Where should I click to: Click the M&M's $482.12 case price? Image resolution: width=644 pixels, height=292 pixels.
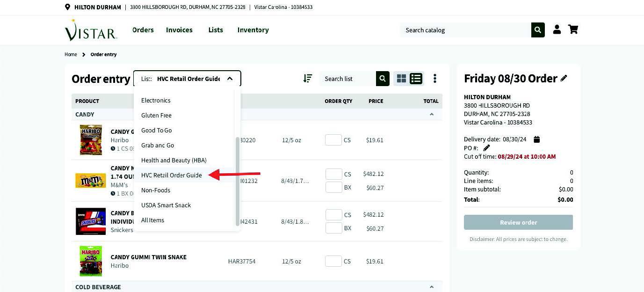[373, 174]
